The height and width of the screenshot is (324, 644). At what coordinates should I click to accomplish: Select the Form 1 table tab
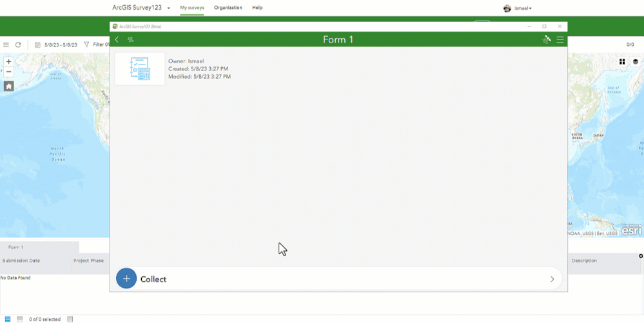[x=39, y=247]
